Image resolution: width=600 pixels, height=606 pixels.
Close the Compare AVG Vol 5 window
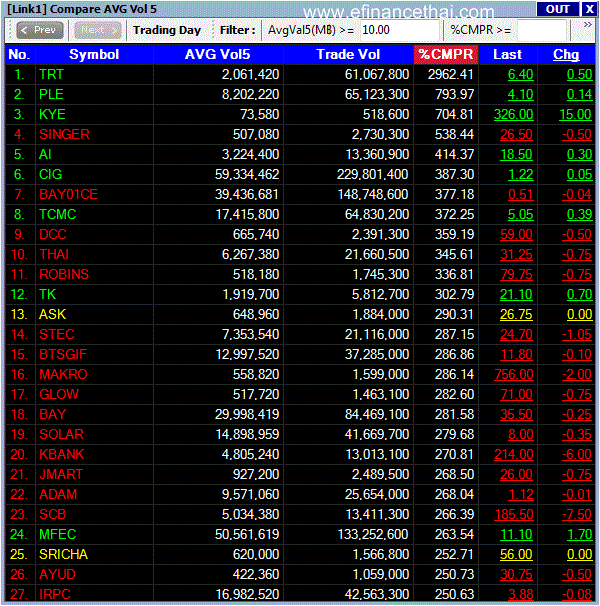(589, 9)
